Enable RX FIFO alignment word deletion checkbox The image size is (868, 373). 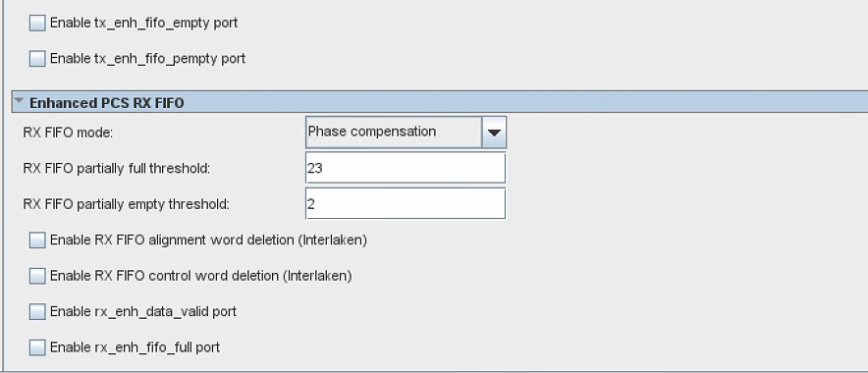pyautogui.click(x=37, y=240)
